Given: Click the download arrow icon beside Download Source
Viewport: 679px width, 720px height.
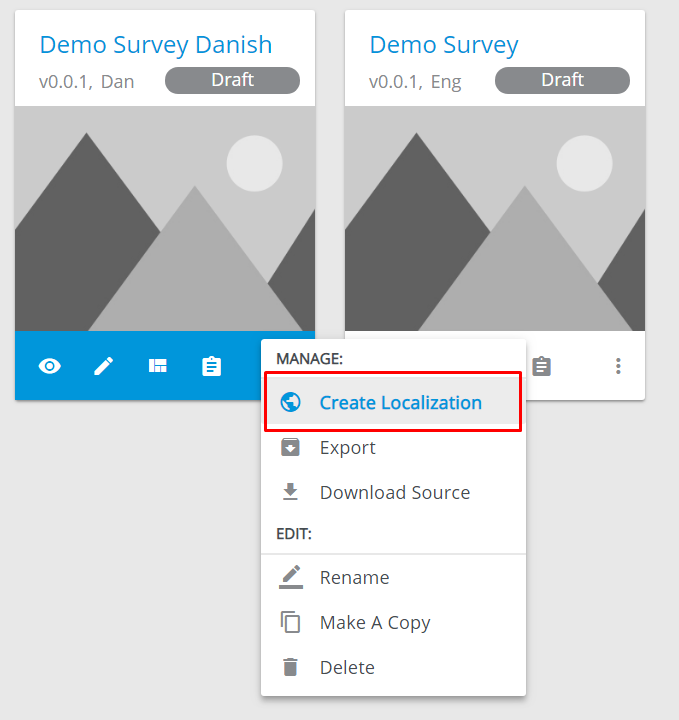Looking at the screenshot, I should pyautogui.click(x=291, y=492).
